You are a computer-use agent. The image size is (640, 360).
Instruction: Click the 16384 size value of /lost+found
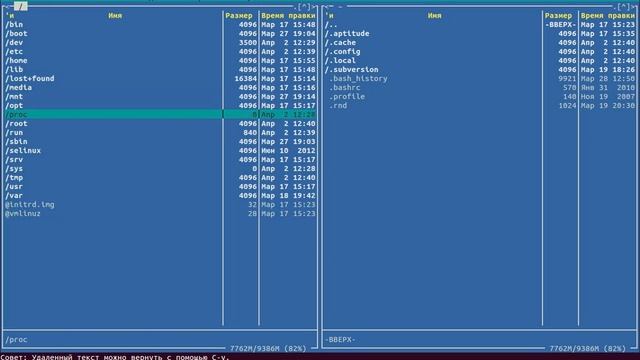tap(246, 78)
